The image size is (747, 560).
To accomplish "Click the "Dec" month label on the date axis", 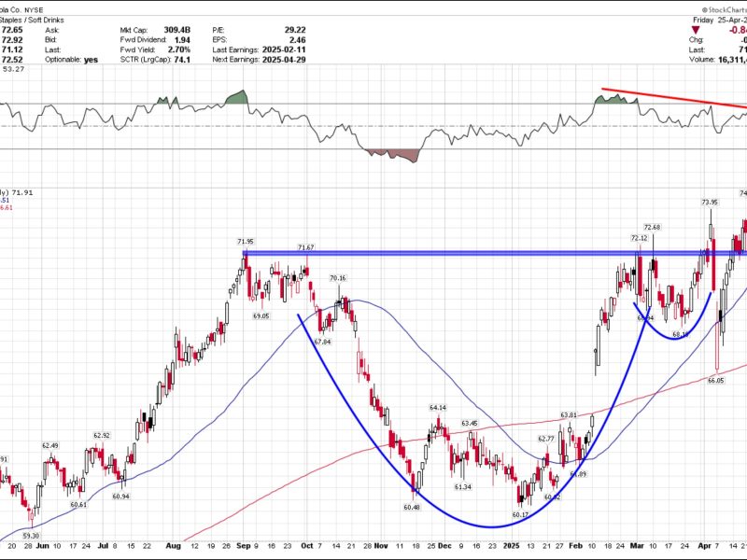I will coord(444,546).
